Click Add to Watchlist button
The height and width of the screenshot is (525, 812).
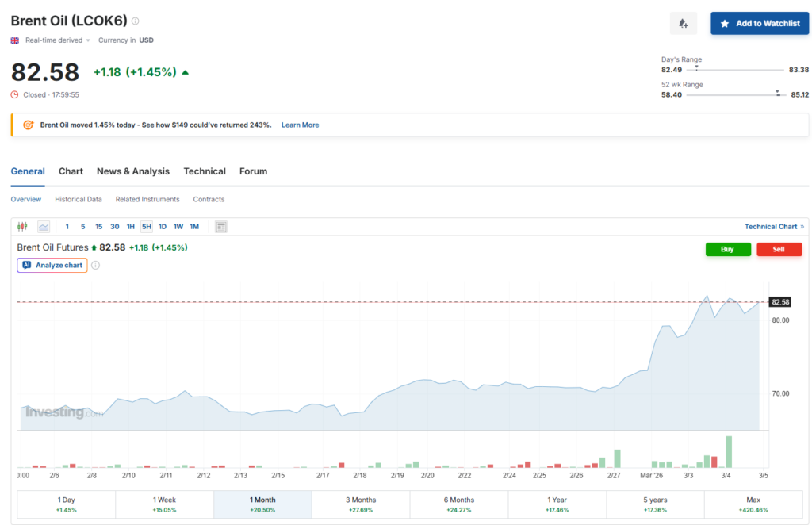759,24
